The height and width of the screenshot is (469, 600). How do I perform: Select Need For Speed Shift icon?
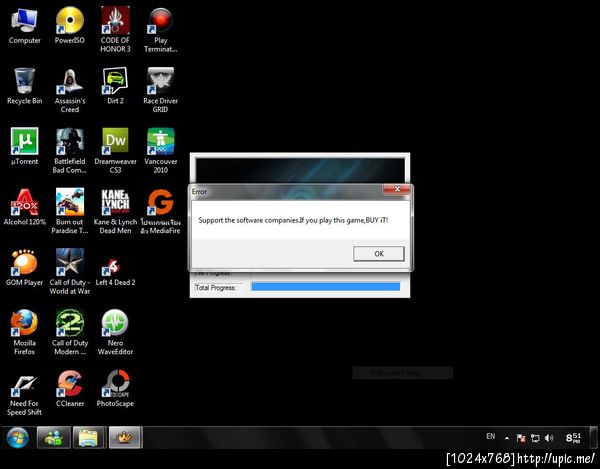coord(24,392)
